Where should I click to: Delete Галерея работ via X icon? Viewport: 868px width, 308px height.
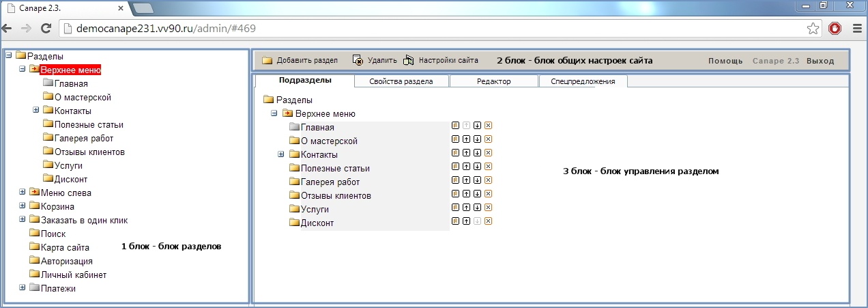(x=489, y=180)
